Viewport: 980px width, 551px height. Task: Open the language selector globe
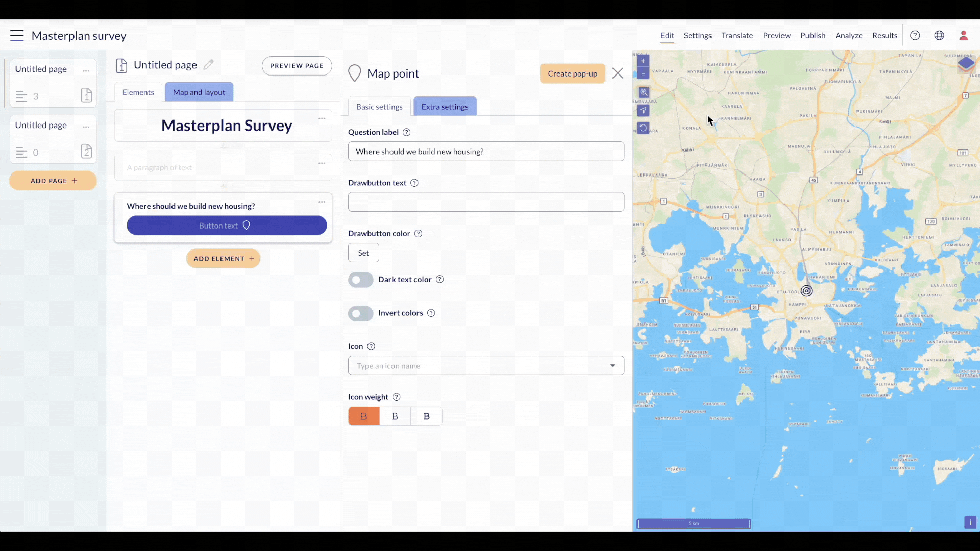[x=940, y=35]
